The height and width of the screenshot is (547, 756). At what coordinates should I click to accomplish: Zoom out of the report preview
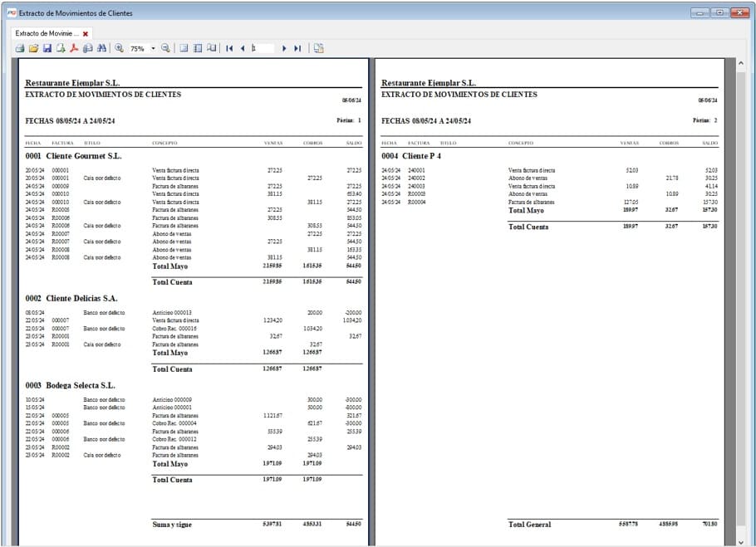165,48
